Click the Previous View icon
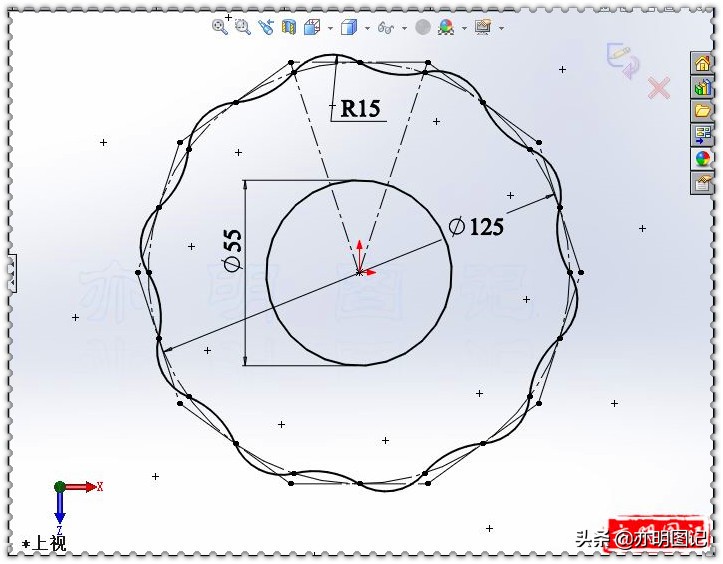The width and height of the screenshot is (723, 564). click(x=265, y=28)
